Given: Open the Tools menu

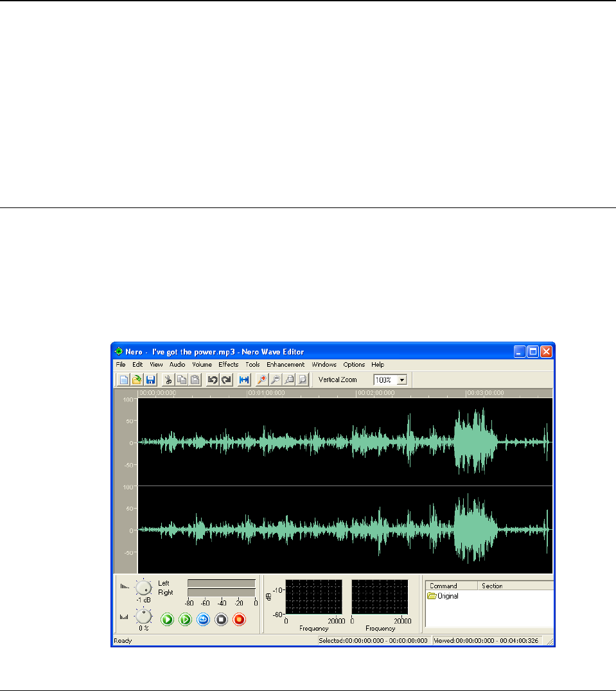Looking at the screenshot, I should tap(252, 365).
